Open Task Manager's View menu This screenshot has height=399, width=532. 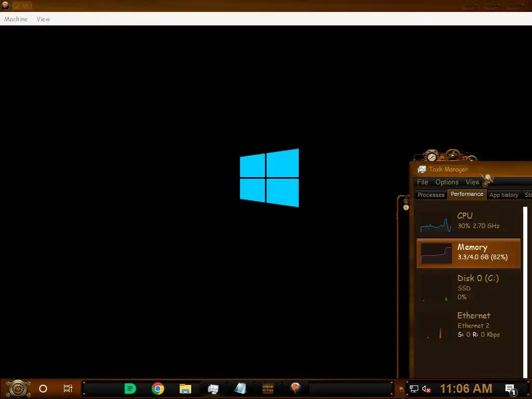coord(472,182)
